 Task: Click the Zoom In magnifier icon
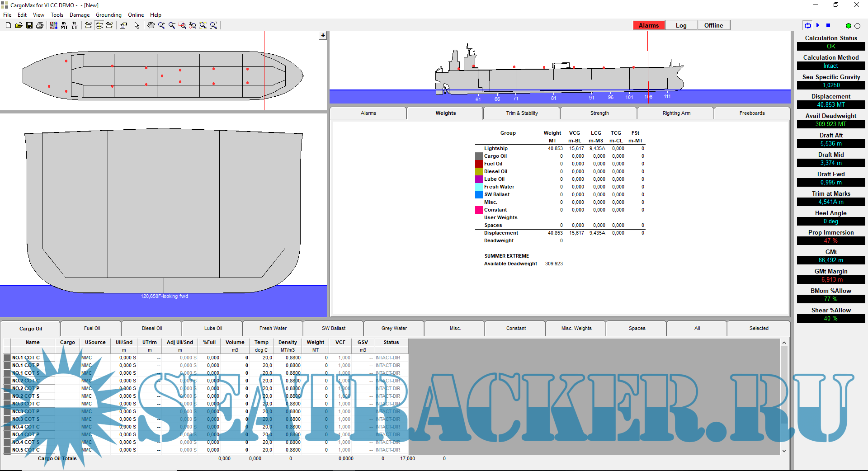[161, 25]
